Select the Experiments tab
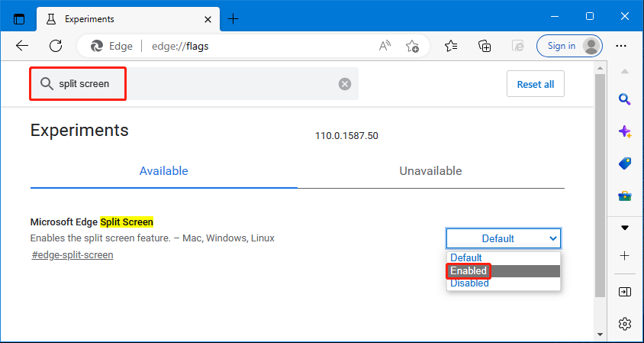Screen dimensions: 644x343 point(128,19)
